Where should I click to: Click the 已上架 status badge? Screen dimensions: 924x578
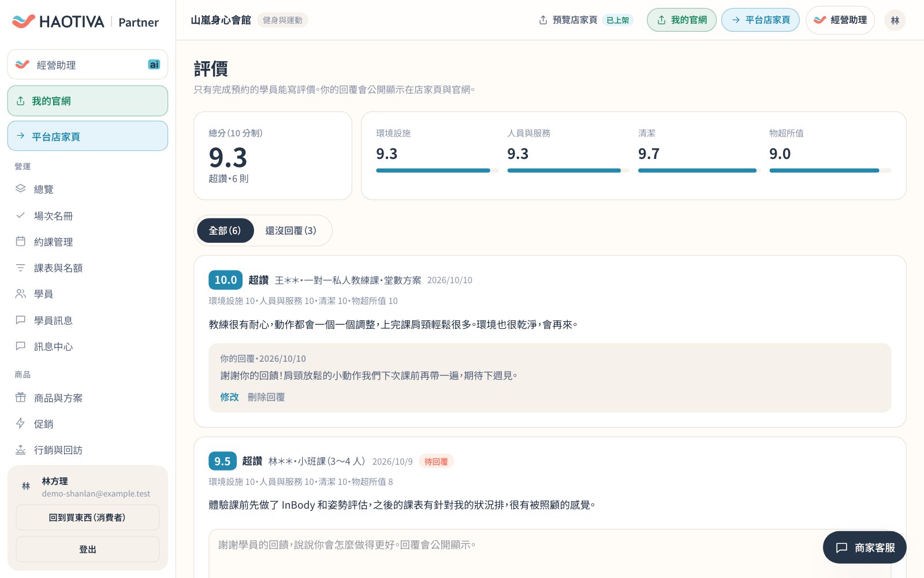(x=618, y=20)
